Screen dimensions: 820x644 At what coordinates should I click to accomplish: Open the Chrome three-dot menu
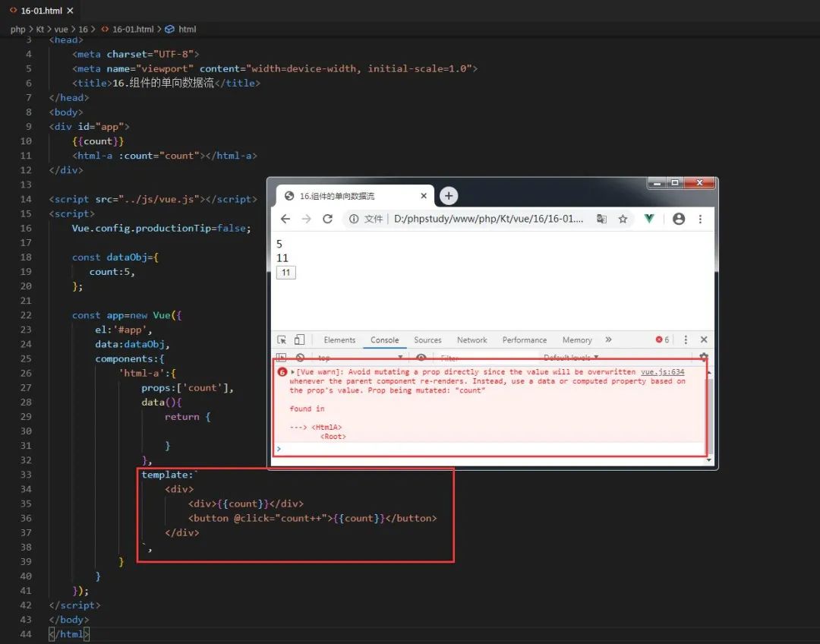[x=700, y=219]
